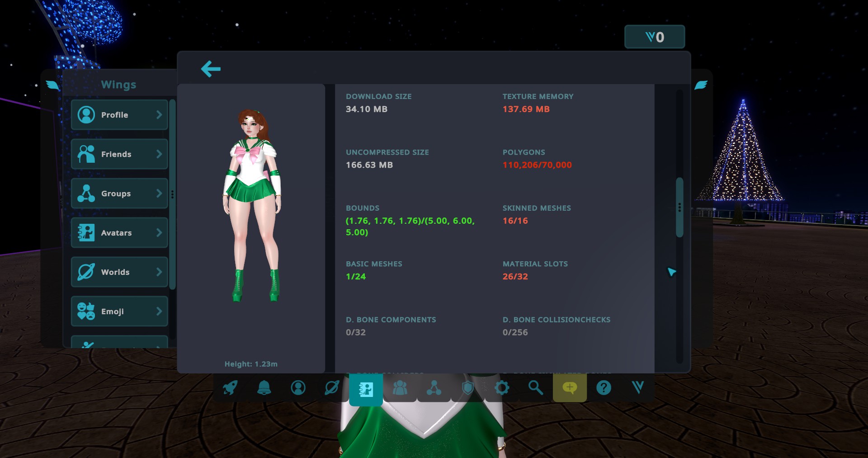The width and height of the screenshot is (868, 458).
Task: Open the Safety shield icon in dock
Action: coord(468,387)
